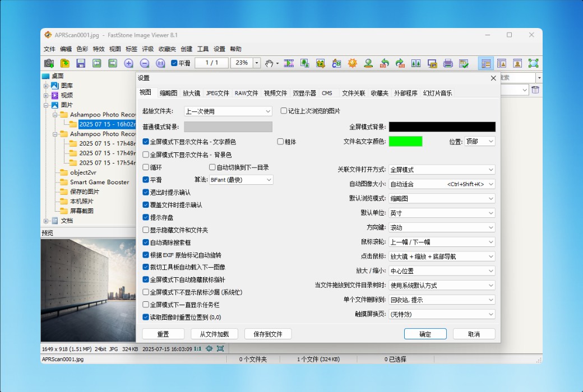Image resolution: width=583 pixels, height=392 pixels.
Task: Open the 鼠标滚轮 dropdown
Action: [x=442, y=242]
